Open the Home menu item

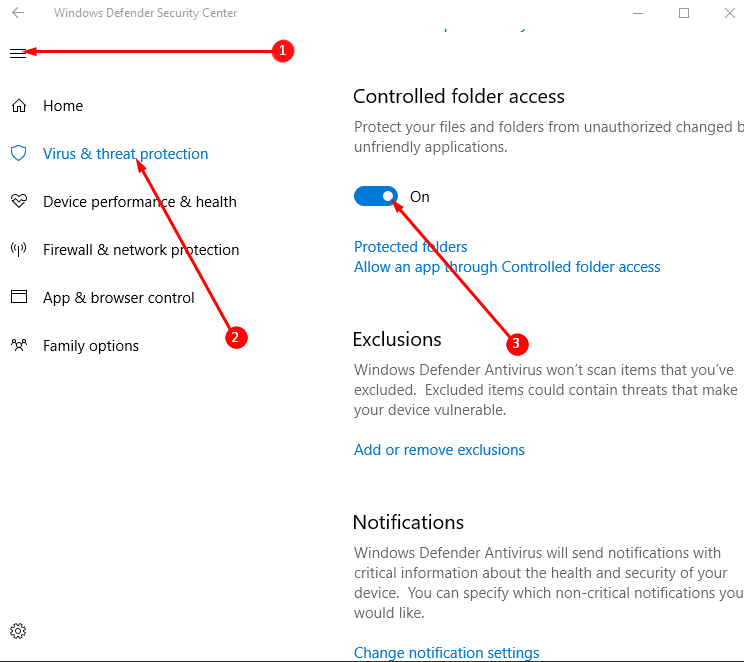[63, 106]
